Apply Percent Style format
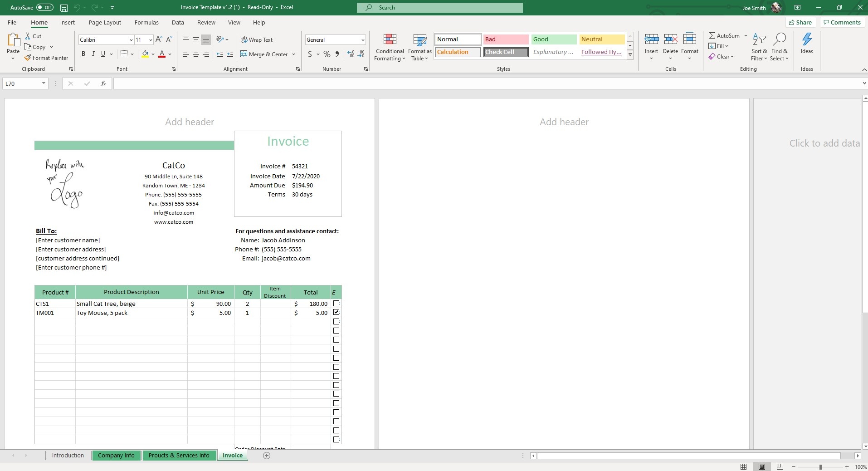Screen dimensions: 868x471 point(327,54)
